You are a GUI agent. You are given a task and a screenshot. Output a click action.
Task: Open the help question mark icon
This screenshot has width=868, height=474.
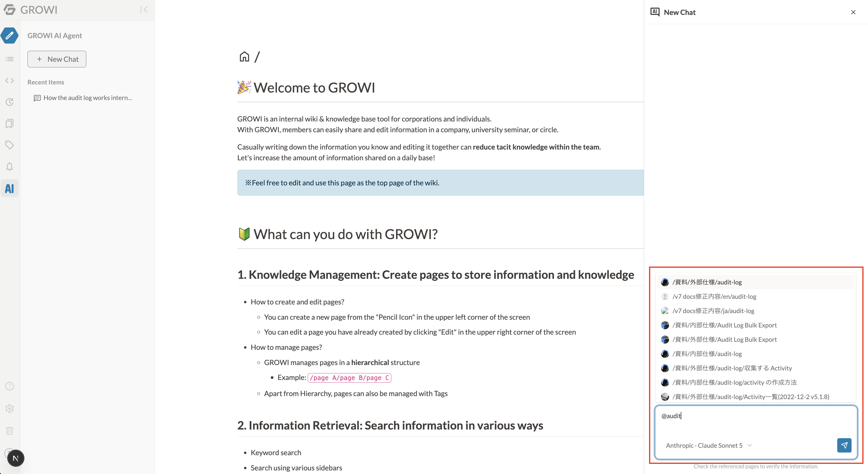tap(10, 386)
